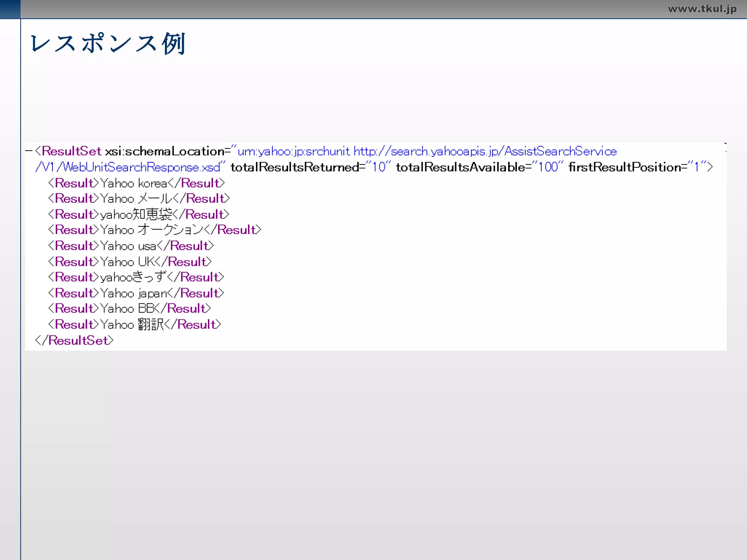Click the yahooきっず result row

click(136, 277)
